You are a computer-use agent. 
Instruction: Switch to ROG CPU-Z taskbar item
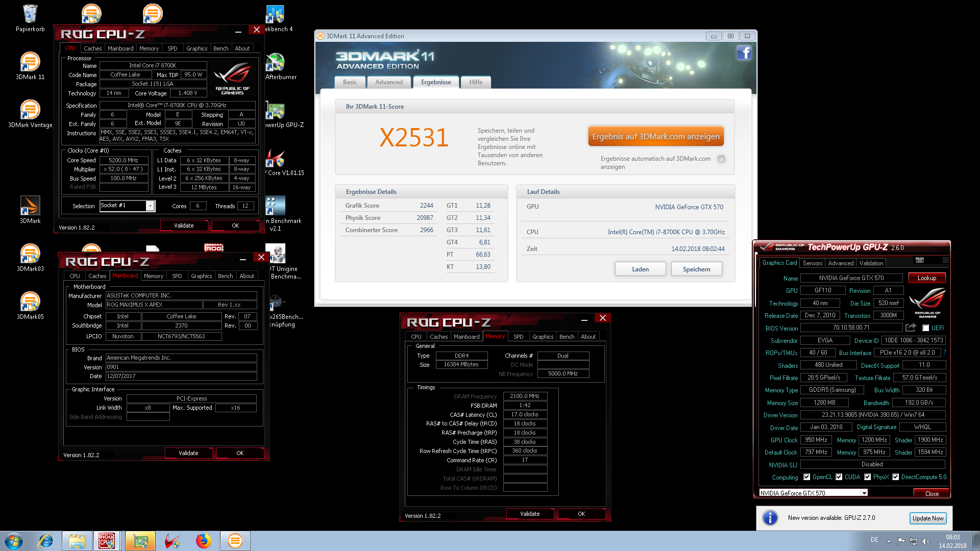point(107,541)
